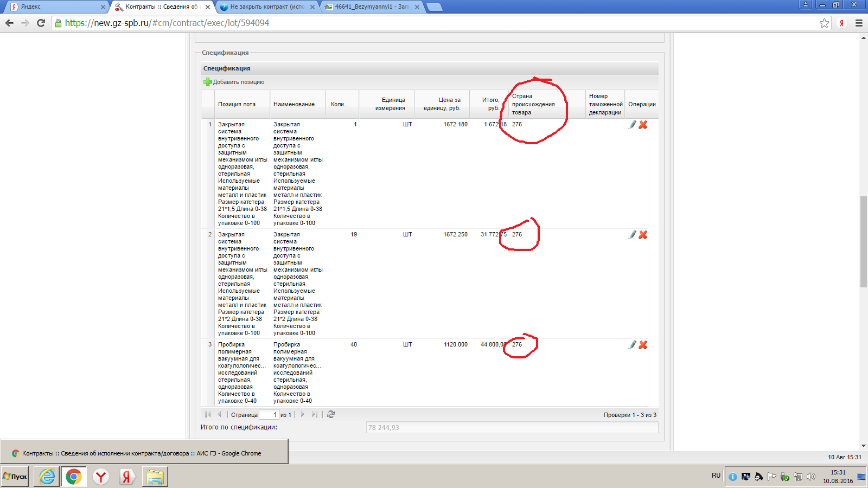Click the Операции column header
Viewport: 868px width, 488px height.
click(642, 104)
